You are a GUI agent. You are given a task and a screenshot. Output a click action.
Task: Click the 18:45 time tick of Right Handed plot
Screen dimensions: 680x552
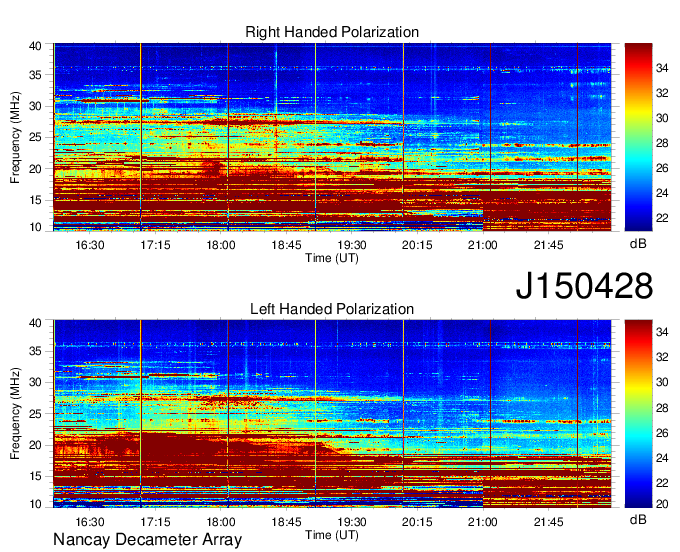pyautogui.click(x=286, y=245)
